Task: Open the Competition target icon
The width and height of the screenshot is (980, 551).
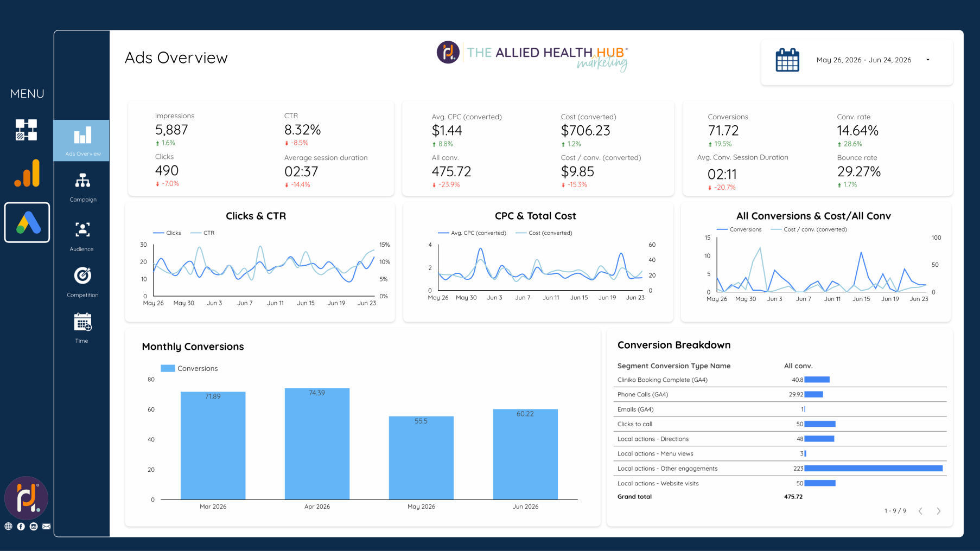Action: [x=82, y=275]
